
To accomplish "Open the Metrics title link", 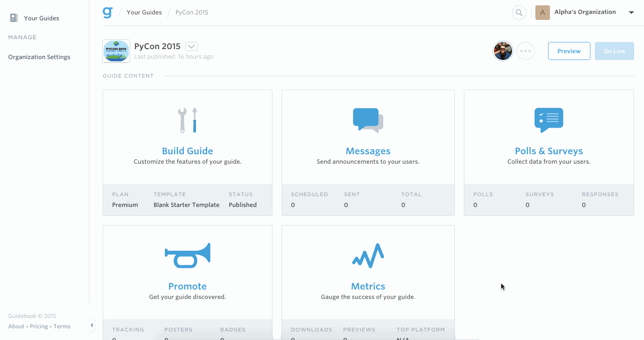I will pyautogui.click(x=368, y=286).
